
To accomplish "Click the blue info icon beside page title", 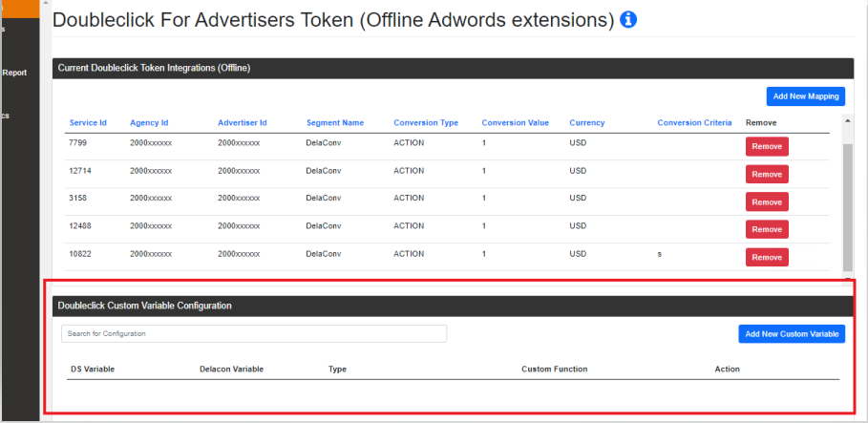I will point(628,20).
